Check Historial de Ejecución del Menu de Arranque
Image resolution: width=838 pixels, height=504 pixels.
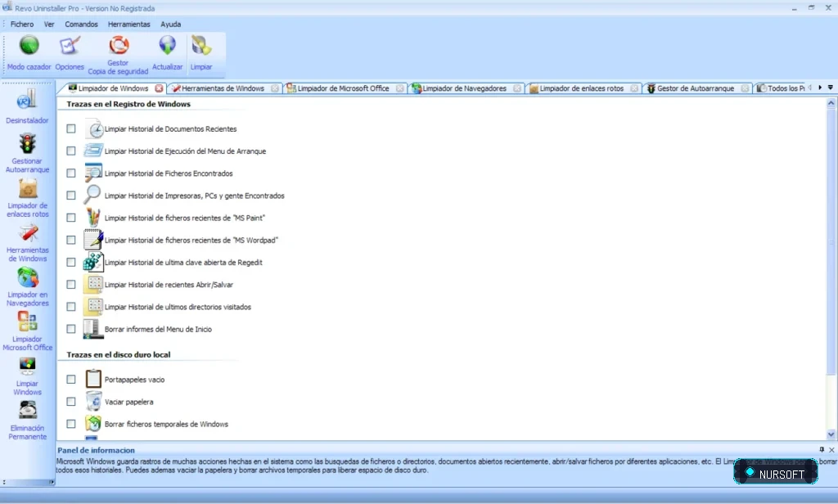point(71,151)
